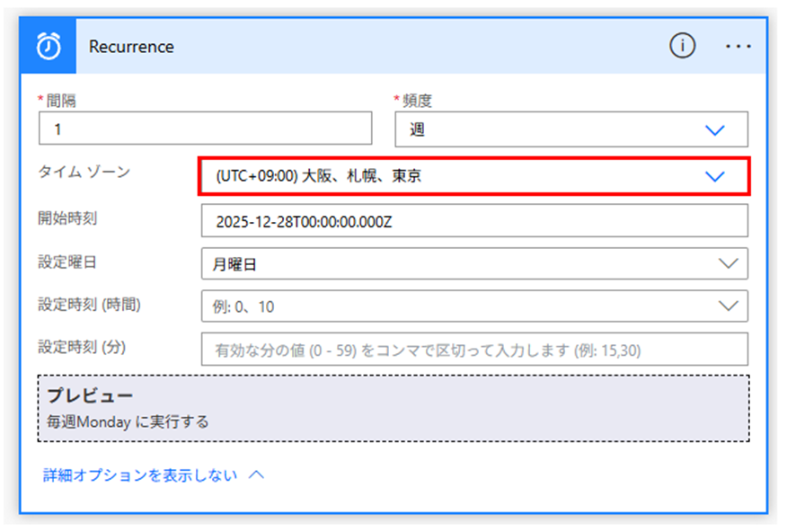Expand the 設定曜日 dropdown
796x532 pixels.
730,263
